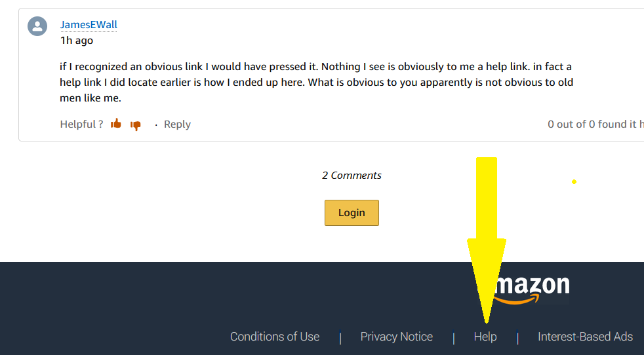Open the JamesEWall username link
Screen dimensions: 644x355
(89, 25)
